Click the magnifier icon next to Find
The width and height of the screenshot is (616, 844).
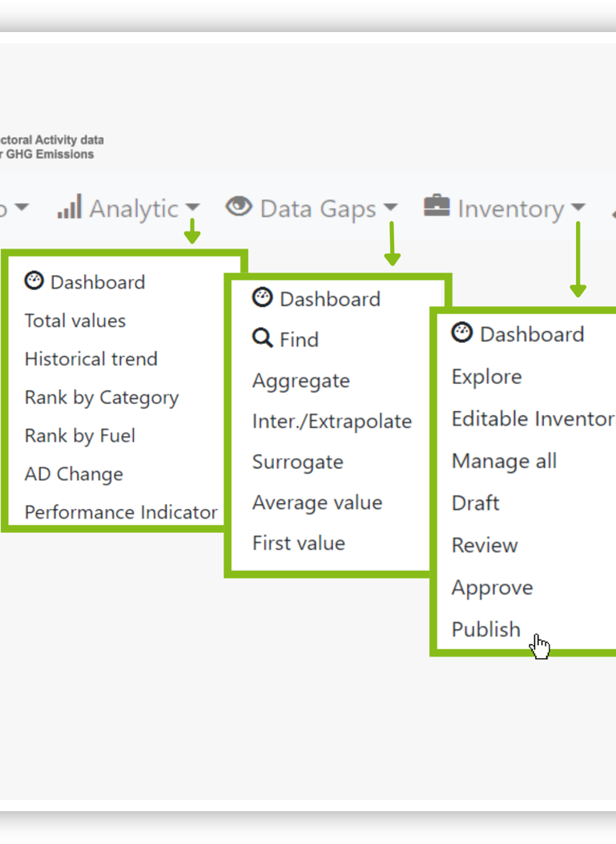pos(263,338)
